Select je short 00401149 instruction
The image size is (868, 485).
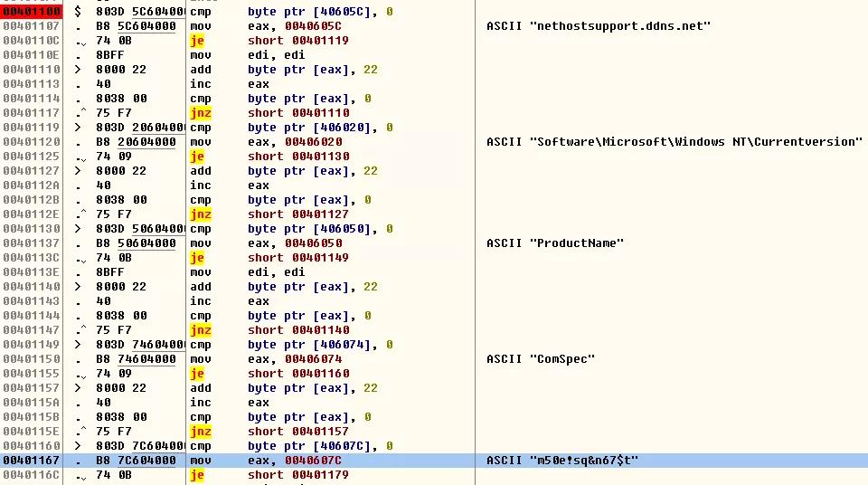pos(269,257)
